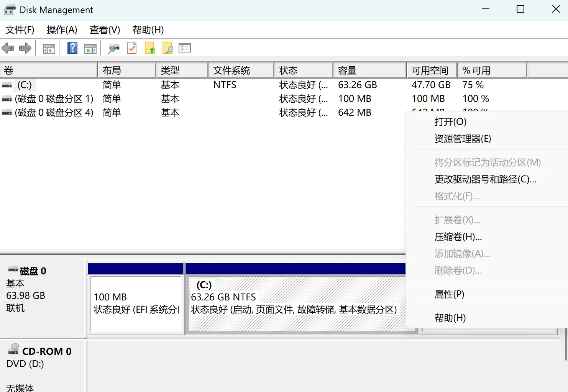Toggle the Show/Hide Action Pane toolbar icon
The width and height of the screenshot is (568, 392).
(x=90, y=49)
